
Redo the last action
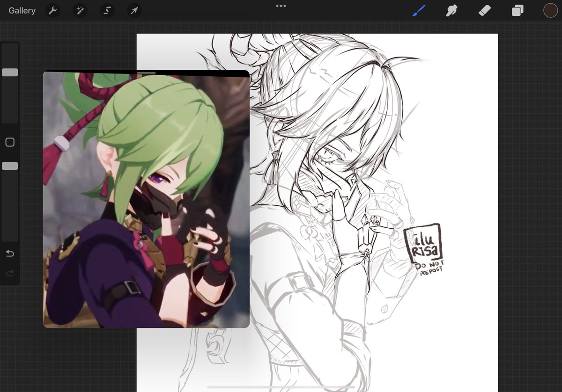click(x=10, y=273)
